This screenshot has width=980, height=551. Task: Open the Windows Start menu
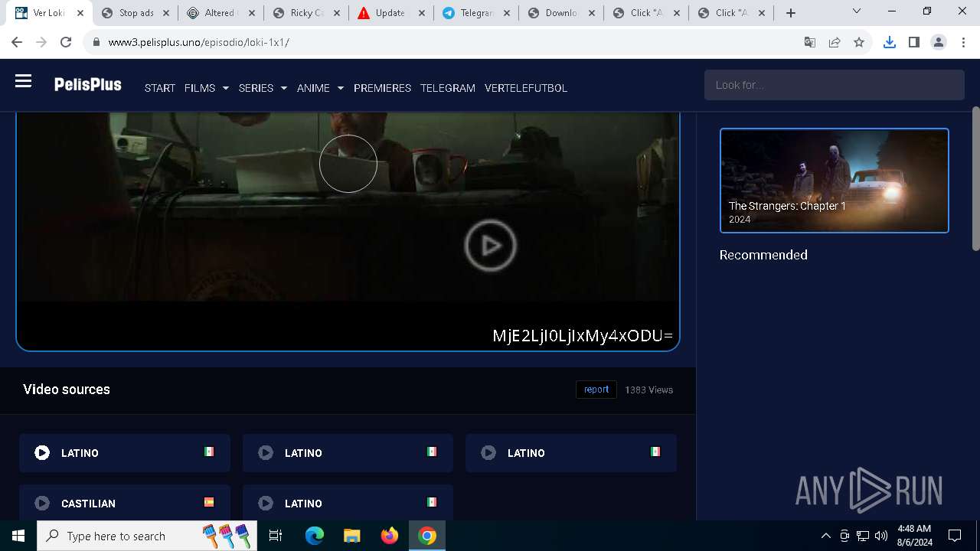pos(18,536)
